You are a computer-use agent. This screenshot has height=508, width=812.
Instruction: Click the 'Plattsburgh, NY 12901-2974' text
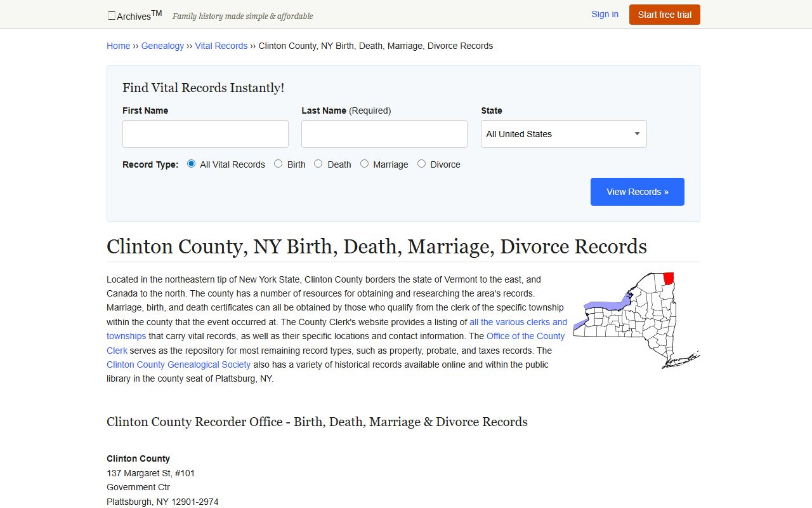162,502
